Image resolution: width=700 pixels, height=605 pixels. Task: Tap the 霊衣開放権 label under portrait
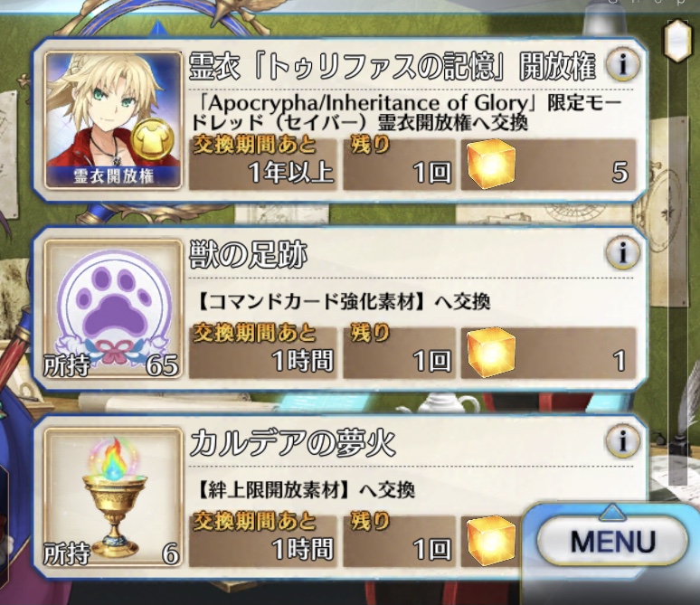113,176
